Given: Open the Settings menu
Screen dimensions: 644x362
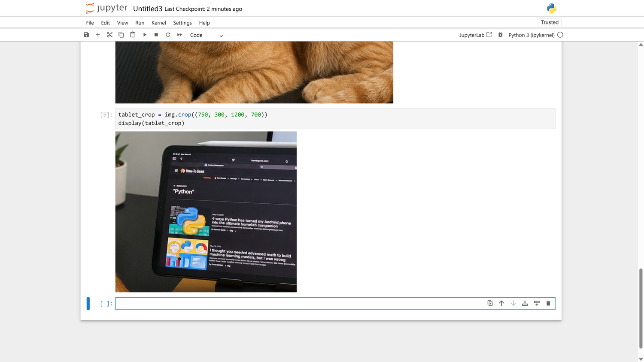Looking at the screenshot, I should pos(182,23).
